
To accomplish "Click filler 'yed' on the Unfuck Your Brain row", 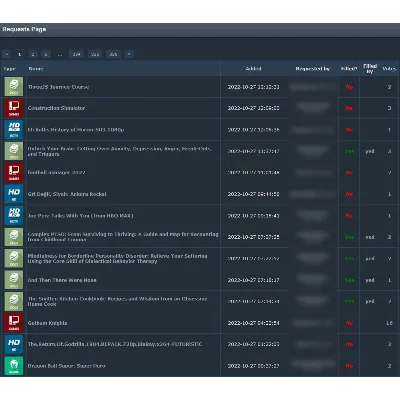I will (370, 151).
